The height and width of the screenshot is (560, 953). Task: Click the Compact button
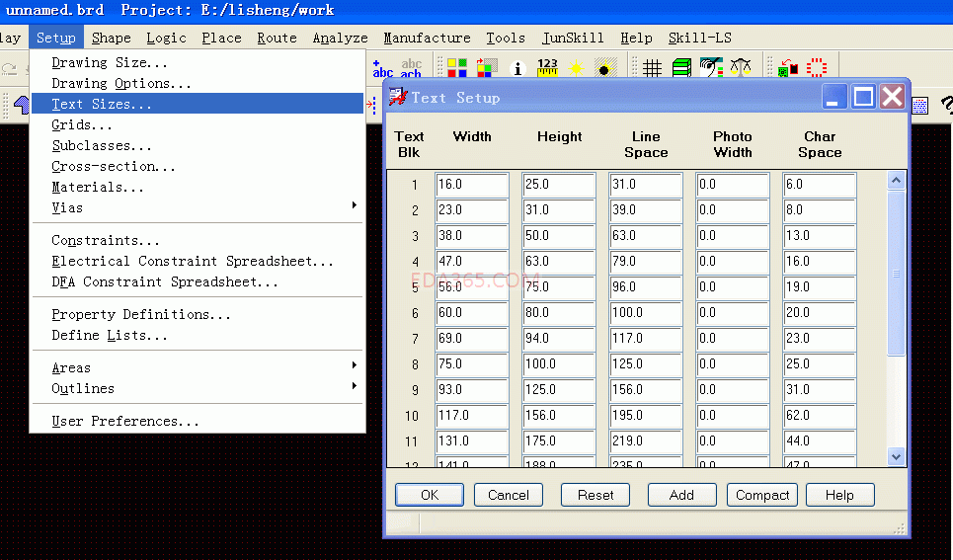point(761,495)
